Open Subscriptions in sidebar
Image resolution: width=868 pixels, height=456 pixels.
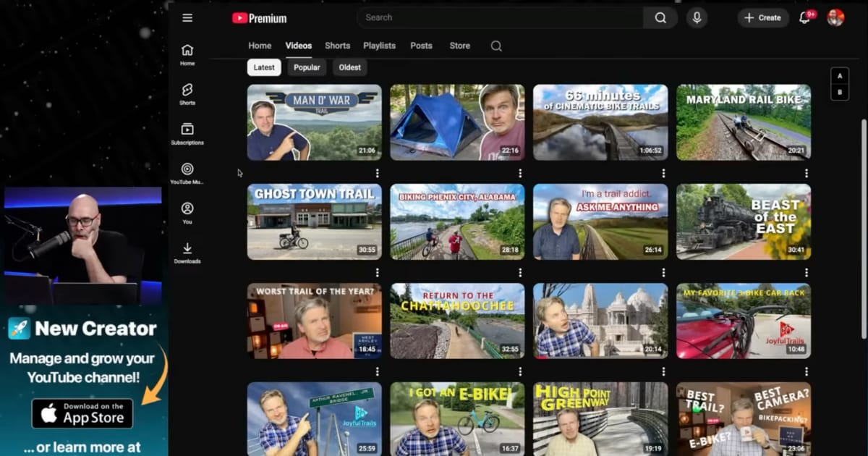[x=187, y=134]
